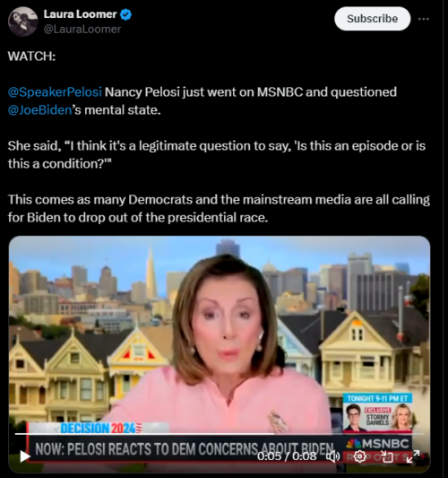Image resolution: width=448 pixels, height=478 pixels.
Task: Click the MSNBC logo in the video
Action: tap(378, 444)
